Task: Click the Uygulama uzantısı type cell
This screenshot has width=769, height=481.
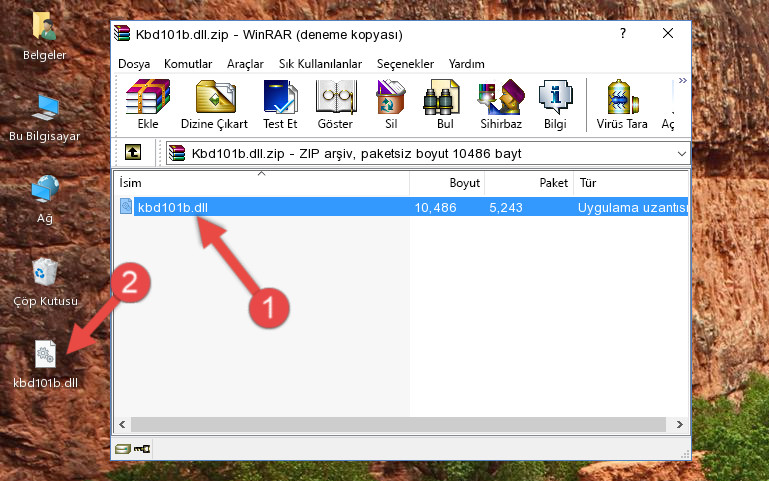Action: (633, 207)
